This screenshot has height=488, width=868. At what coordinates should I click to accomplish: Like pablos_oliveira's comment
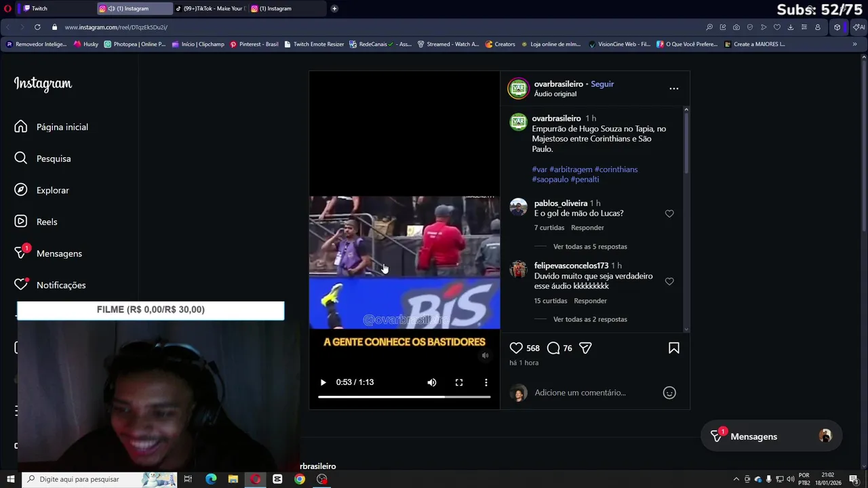pos(669,213)
